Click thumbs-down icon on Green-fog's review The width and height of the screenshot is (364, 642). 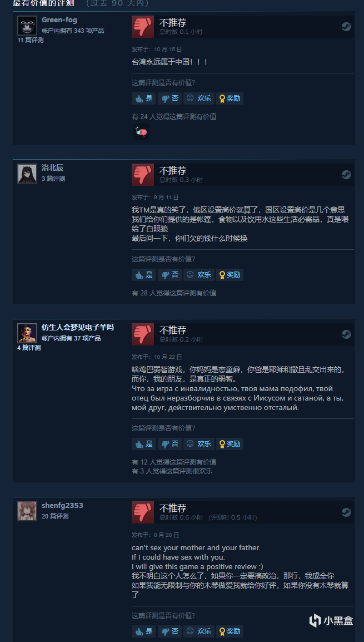(143, 27)
